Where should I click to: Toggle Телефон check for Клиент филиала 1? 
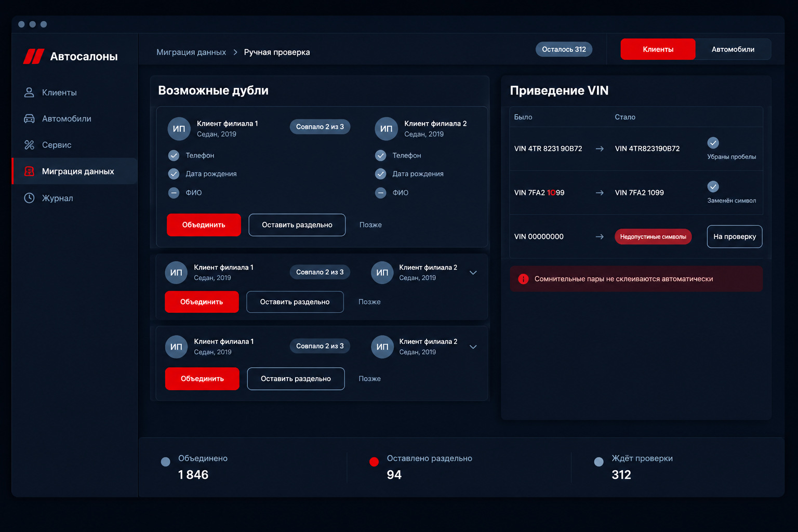[x=174, y=155]
